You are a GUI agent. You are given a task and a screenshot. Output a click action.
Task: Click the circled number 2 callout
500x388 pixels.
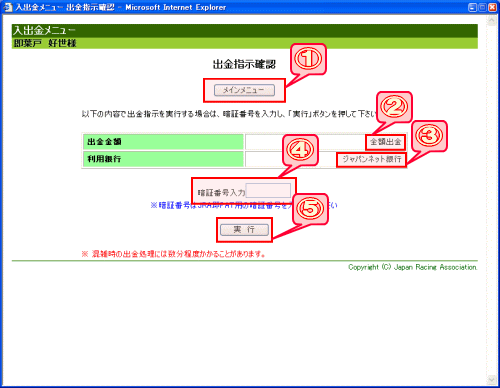tap(394, 107)
